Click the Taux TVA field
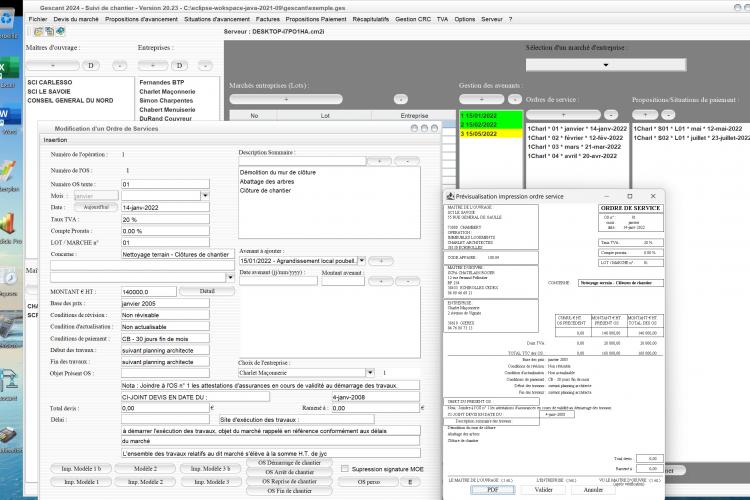The height and width of the screenshot is (500, 750). (165, 220)
